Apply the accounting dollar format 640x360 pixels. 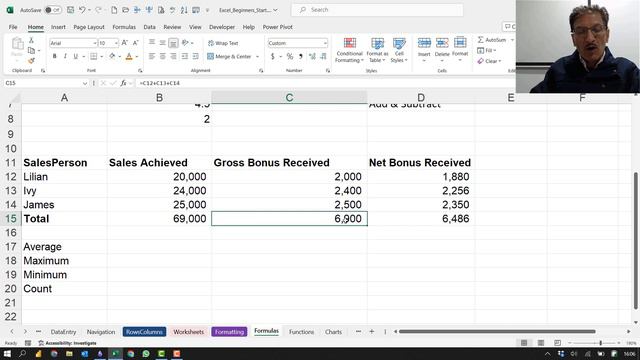coord(273,56)
